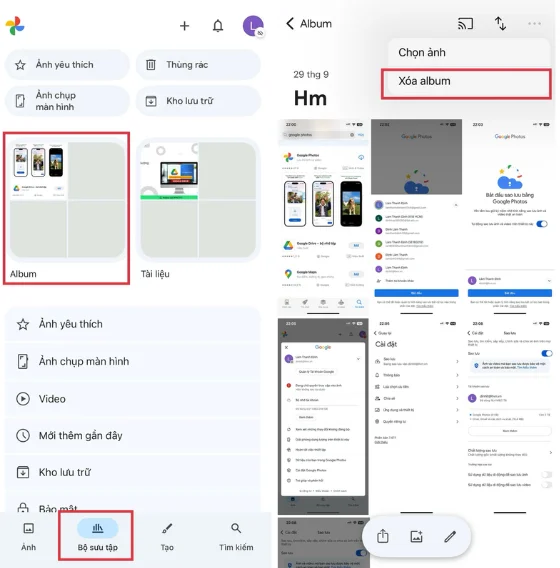The width and height of the screenshot is (560, 568).
Task: Select Kho lưu trữ list row
Action: 133,472
